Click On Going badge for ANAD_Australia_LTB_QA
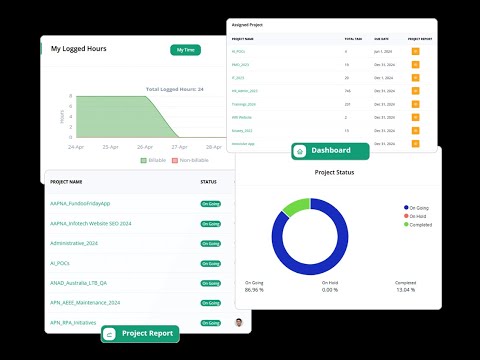The image size is (480, 360). (x=211, y=283)
